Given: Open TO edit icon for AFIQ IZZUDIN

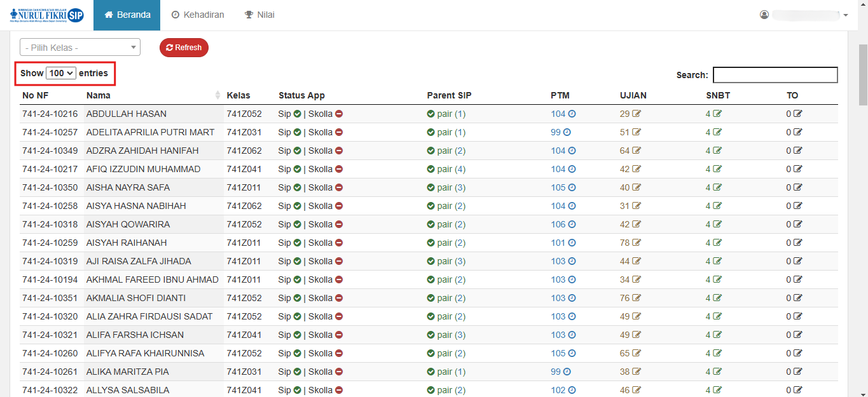Looking at the screenshot, I should pos(797,170).
